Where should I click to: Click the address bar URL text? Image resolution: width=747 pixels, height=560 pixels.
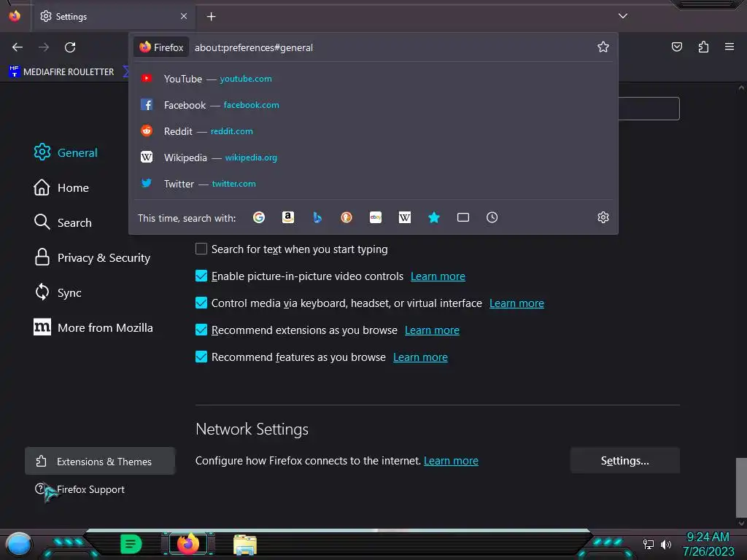point(253,47)
